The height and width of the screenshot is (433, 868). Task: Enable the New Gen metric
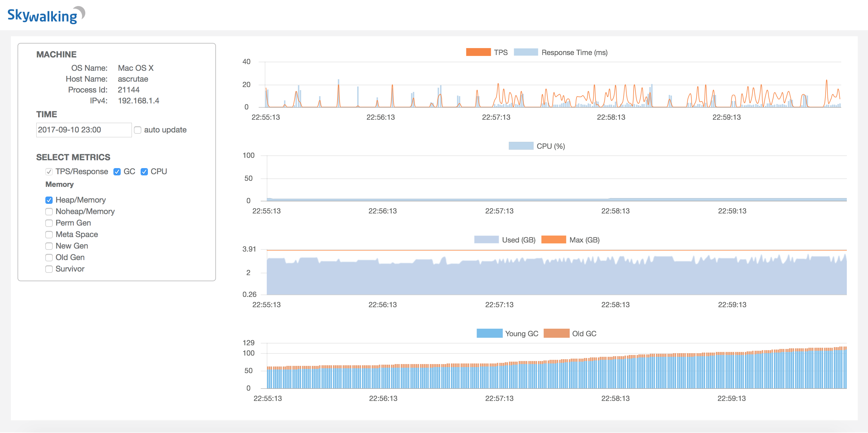(49, 246)
